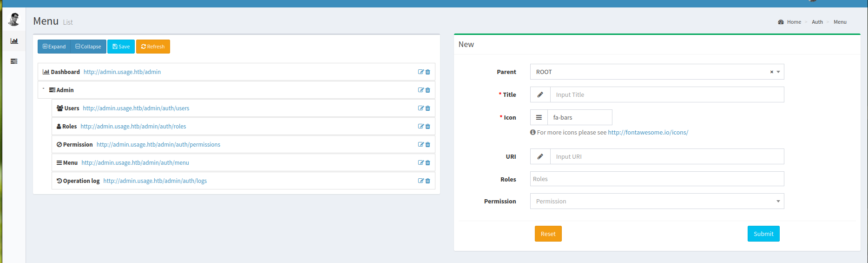
Task: Click edit icon for Permission row
Action: (421, 145)
